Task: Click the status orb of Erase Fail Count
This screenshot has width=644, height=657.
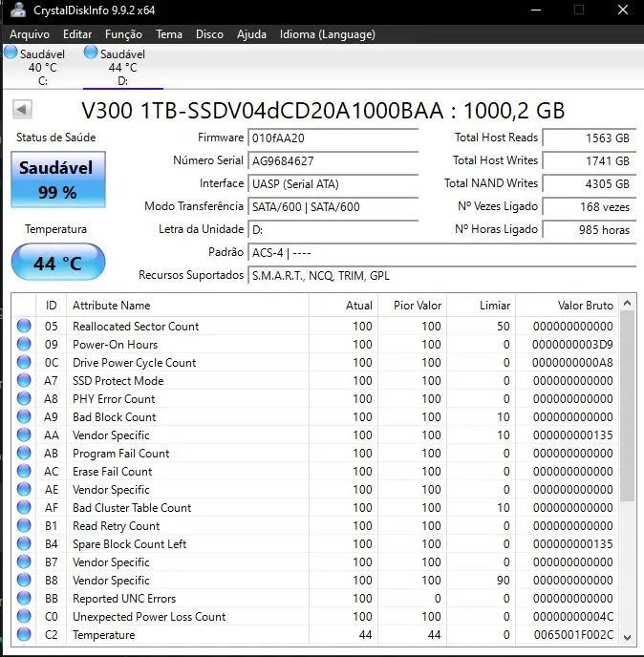Action: pyautogui.click(x=24, y=471)
